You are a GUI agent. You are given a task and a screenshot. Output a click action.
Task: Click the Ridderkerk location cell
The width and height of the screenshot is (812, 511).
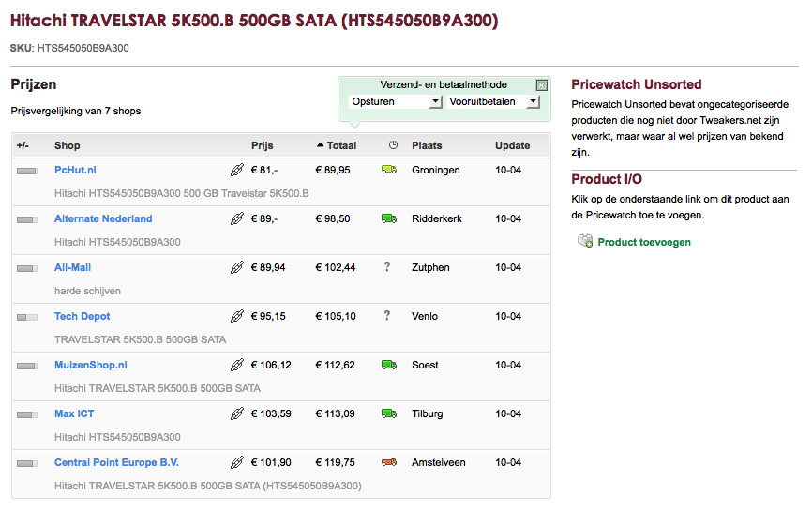437,218
